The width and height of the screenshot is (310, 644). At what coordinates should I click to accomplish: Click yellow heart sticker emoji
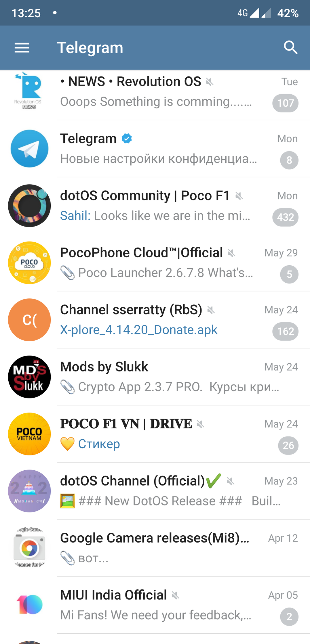[x=67, y=444]
